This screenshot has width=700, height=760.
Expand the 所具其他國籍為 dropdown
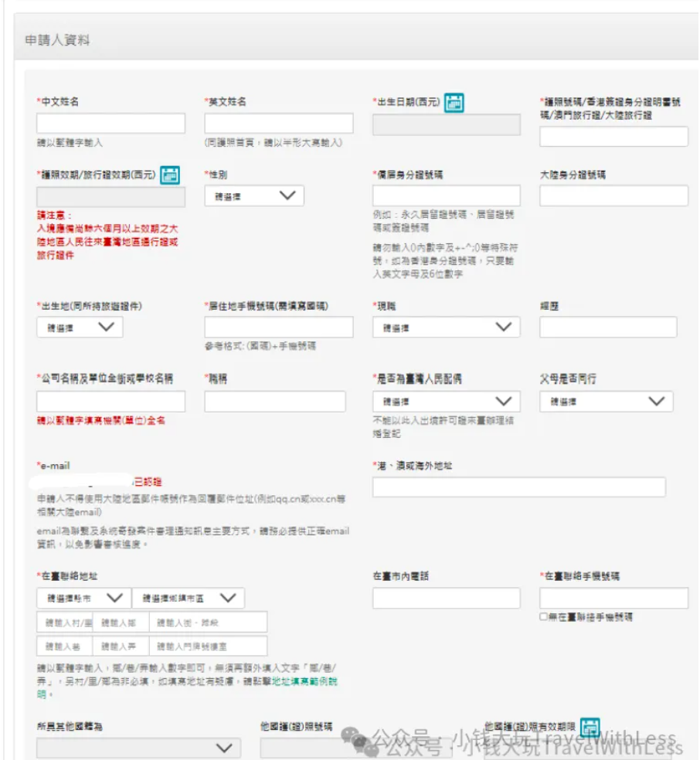pyautogui.click(x=138, y=748)
